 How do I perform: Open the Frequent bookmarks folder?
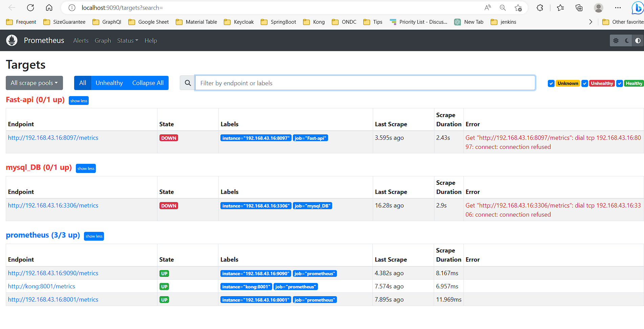(x=21, y=22)
